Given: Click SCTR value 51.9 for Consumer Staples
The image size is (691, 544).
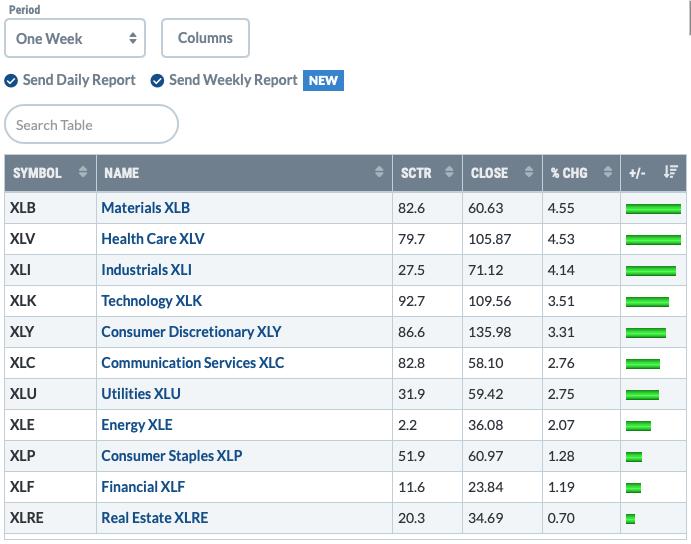Looking at the screenshot, I should [x=411, y=456].
